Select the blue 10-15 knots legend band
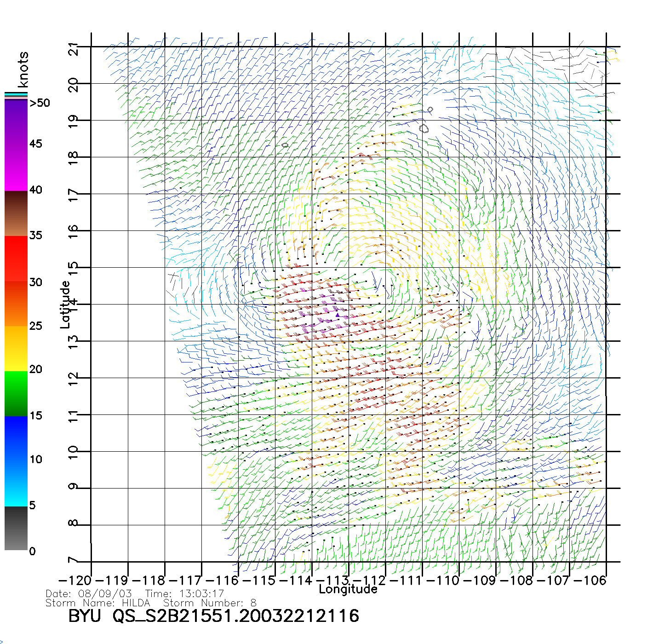The image size is (653, 644). (x=16, y=437)
